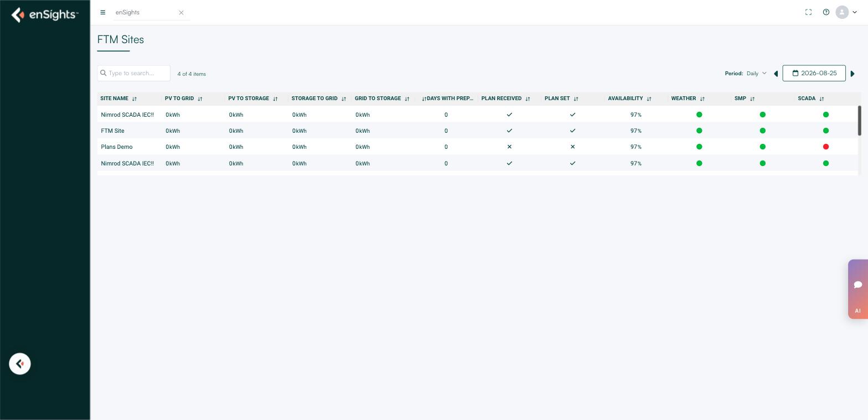Click Plans Demo green SMP status dot
Image resolution: width=868 pixels, height=420 pixels.
pos(762,147)
